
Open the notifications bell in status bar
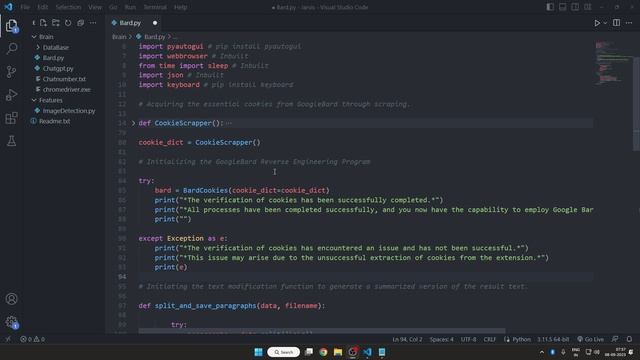tap(629, 339)
